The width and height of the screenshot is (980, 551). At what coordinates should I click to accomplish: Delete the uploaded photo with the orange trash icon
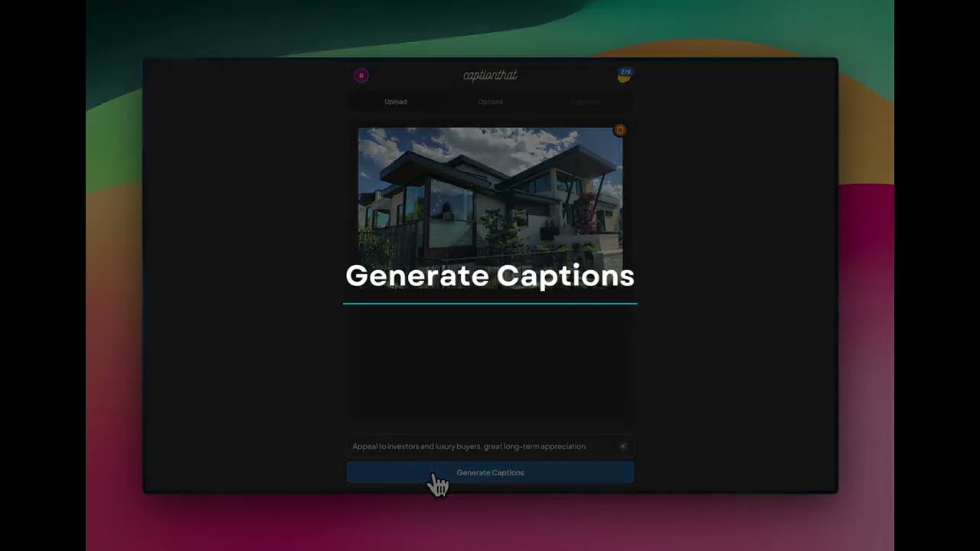click(620, 130)
